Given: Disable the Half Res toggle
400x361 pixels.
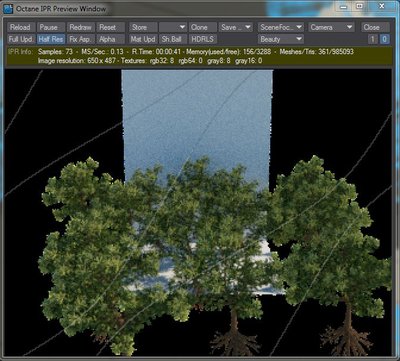Looking at the screenshot, I should click(x=51, y=39).
